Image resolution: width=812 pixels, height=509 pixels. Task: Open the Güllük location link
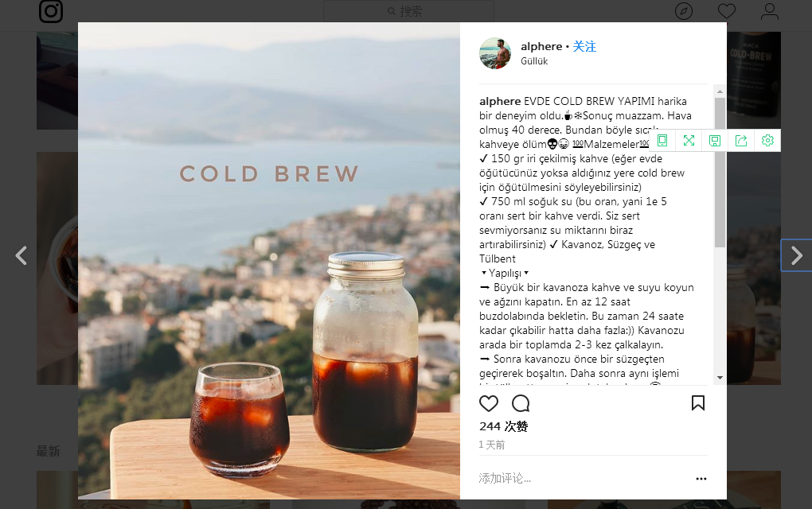point(534,61)
